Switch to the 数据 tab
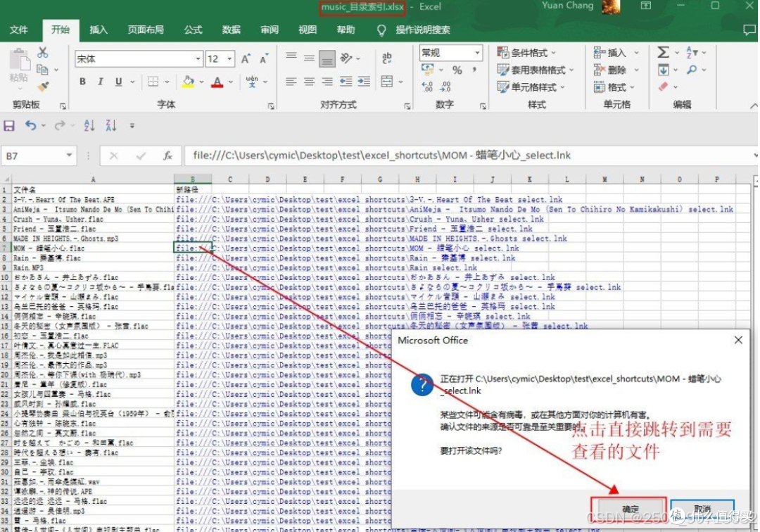Image resolution: width=760 pixels, height=532 pixels. pyautogui.click(x=232, y=30)
